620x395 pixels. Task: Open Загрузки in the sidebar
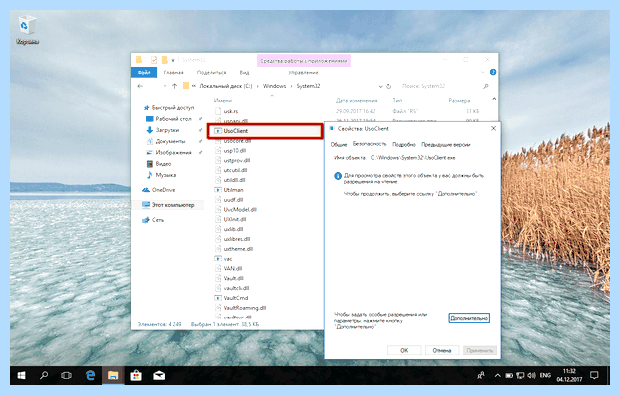tap(163, 130)
